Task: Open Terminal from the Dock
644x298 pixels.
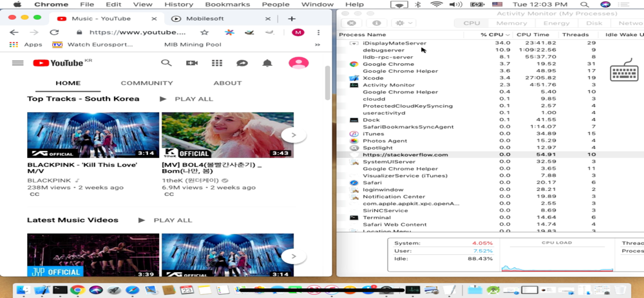Action: (x=60, y=290)
